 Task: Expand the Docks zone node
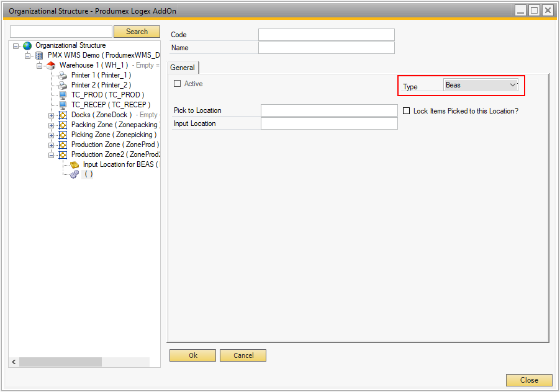coord(51,115)
